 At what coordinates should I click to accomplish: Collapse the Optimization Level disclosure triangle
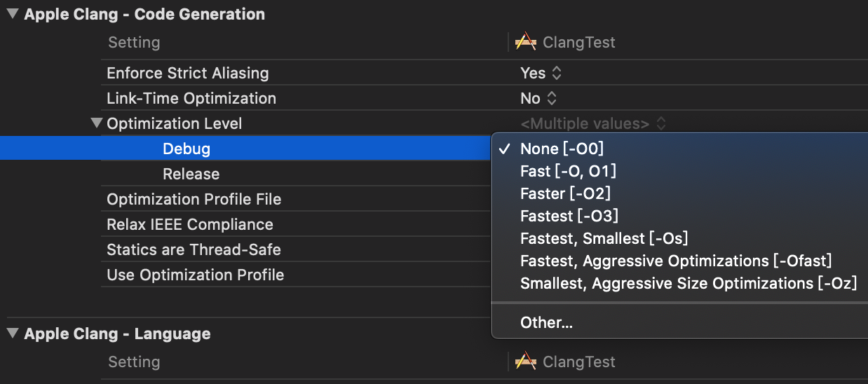97,123
